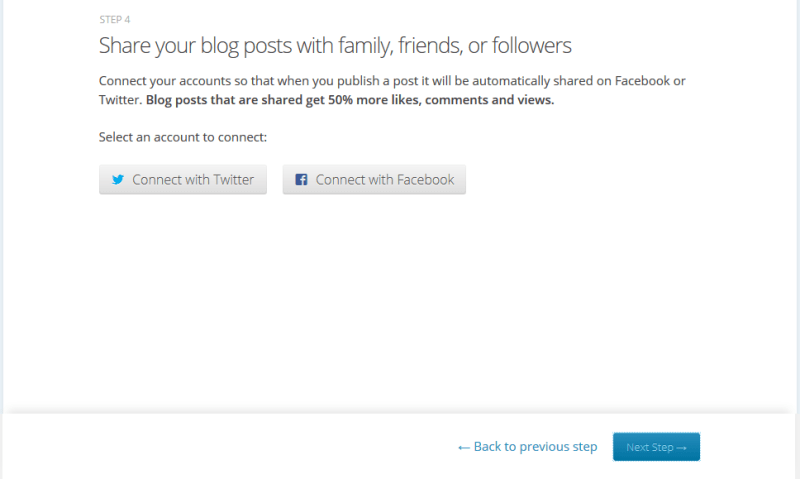The width and height of the screenshot is (800, 479).
Task: Click the right arrow in Next Step
Action: point(682,447)
